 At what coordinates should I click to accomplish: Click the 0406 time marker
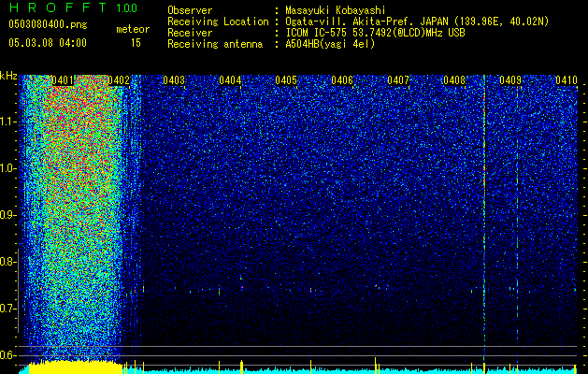tap(342, 80)
